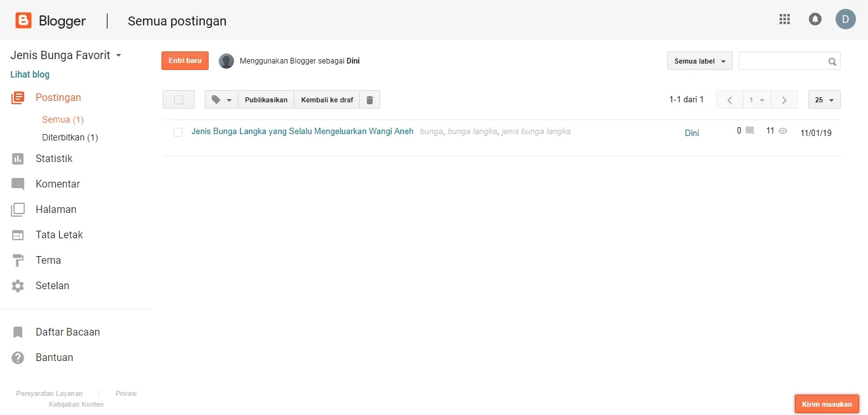Switch to the Semua posts filter
868x415 pixels.
pyautogui.click(x=62, y=119)
